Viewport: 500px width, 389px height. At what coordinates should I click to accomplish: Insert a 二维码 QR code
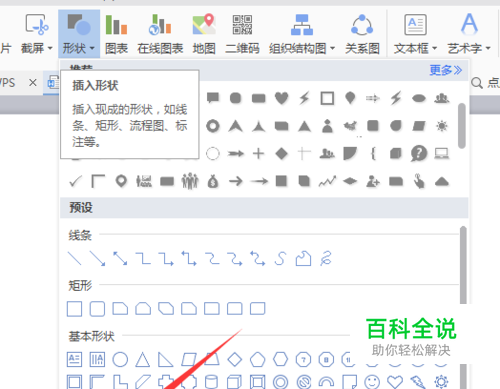pos(242,33)
